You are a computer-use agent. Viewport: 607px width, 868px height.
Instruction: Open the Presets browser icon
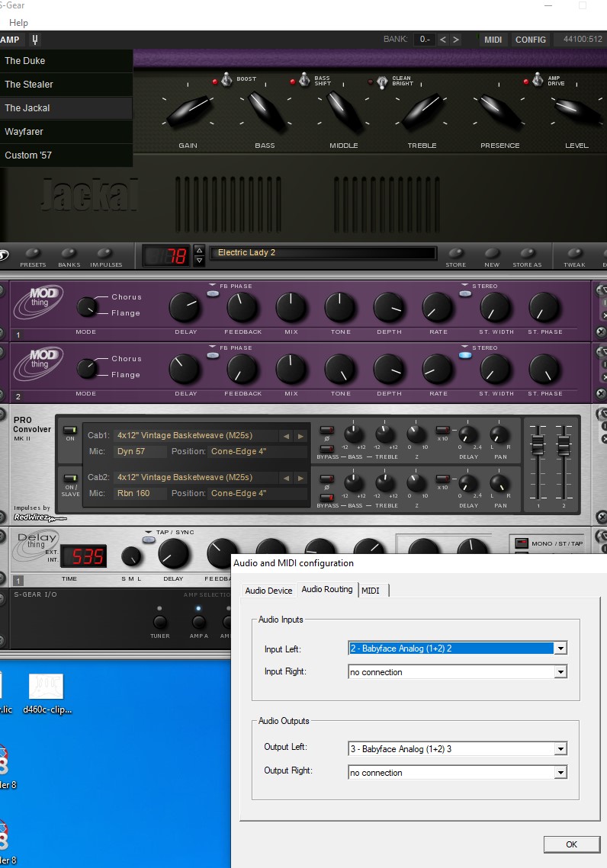coord(33,254)
